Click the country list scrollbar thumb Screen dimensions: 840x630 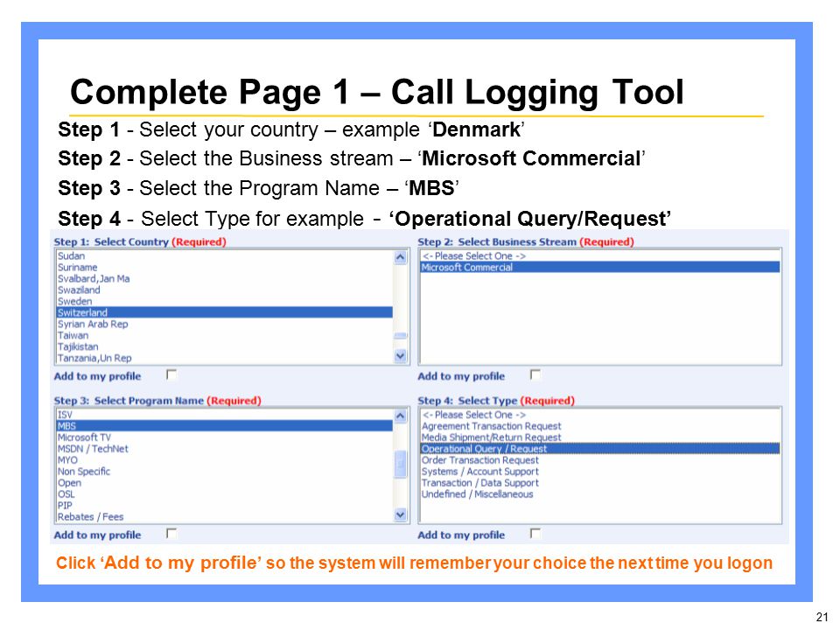(x=400, y=336)
